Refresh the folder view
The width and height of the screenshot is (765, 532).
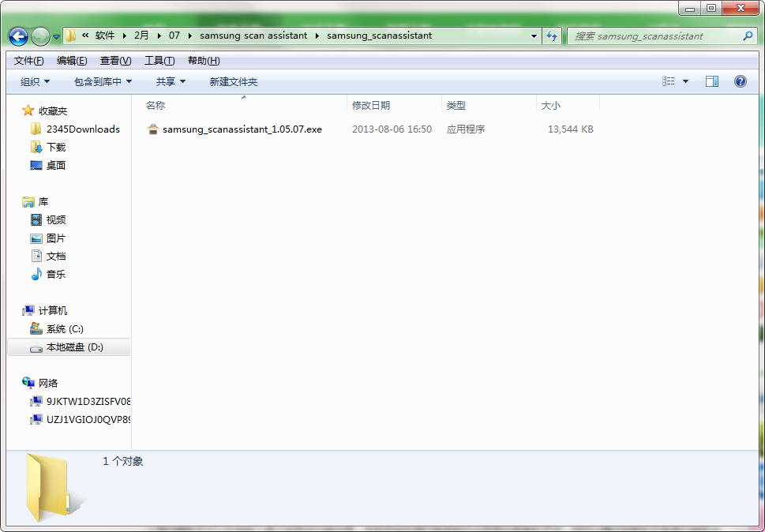click(x=552, y=36)
